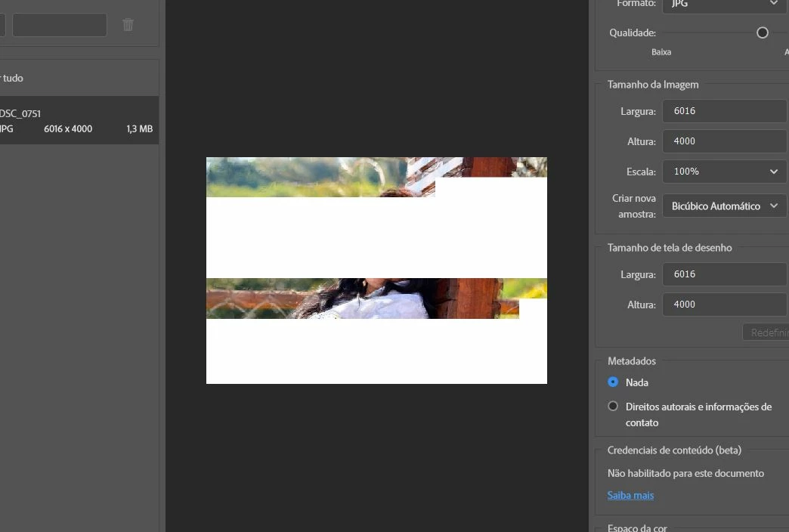Click the image size Altura field
The width and height of the screenshot is (789, 532).
pyautogui.click(x=725, y=141)
